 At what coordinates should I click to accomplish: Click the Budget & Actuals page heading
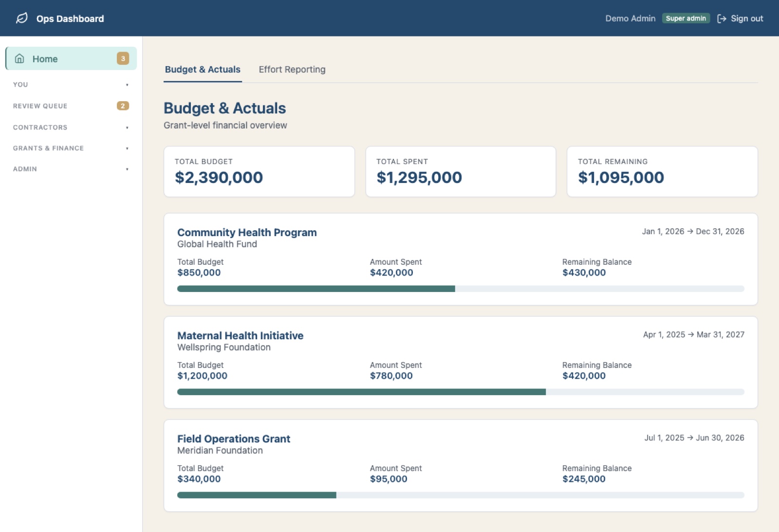pos(224,108)
